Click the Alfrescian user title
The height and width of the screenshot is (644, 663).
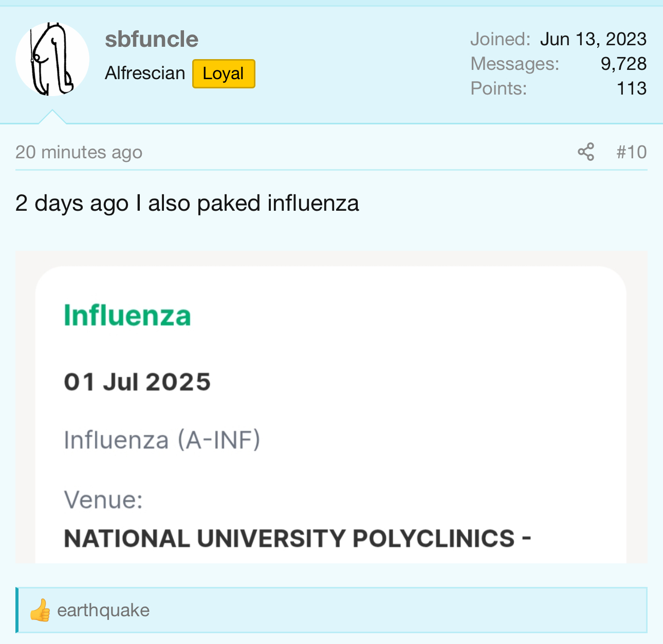point(145,73)
